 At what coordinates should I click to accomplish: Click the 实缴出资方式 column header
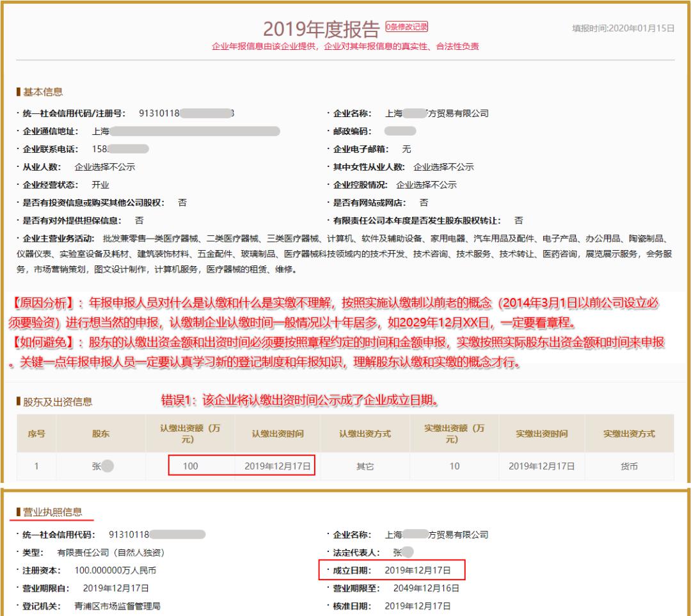tap(629, 434)
